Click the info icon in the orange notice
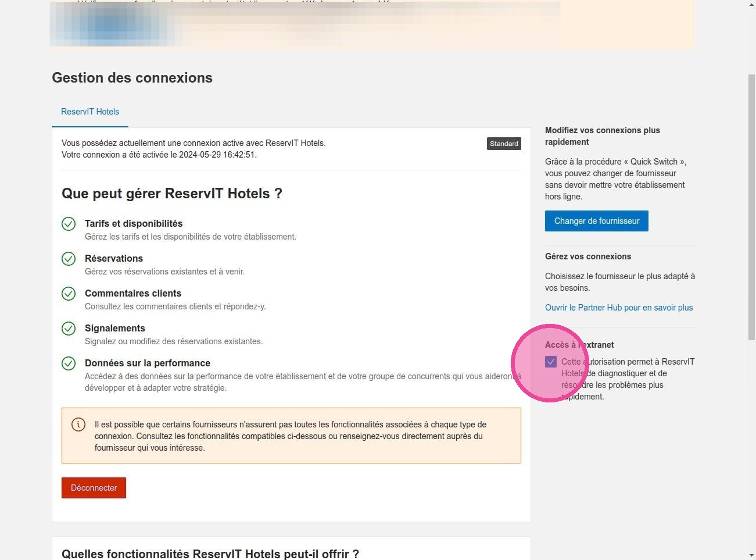Screen dimensions: 756x560 click(78, 425)
